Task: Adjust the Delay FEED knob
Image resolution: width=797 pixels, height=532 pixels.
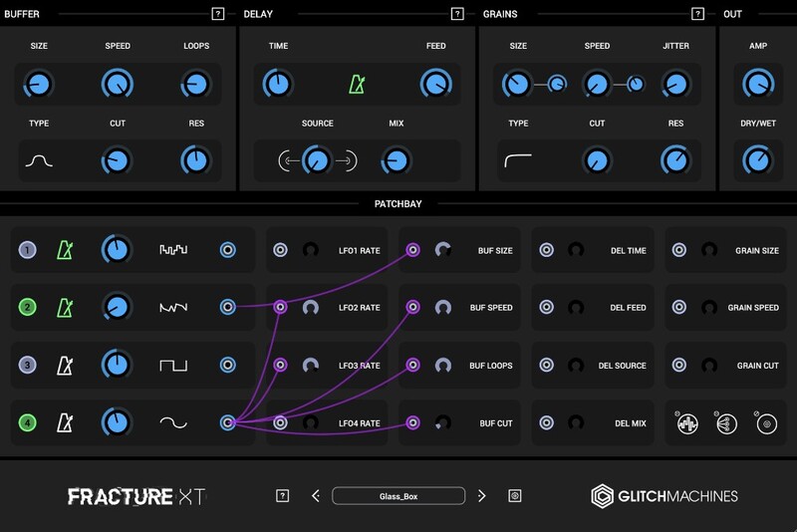Action: [436, 84]
